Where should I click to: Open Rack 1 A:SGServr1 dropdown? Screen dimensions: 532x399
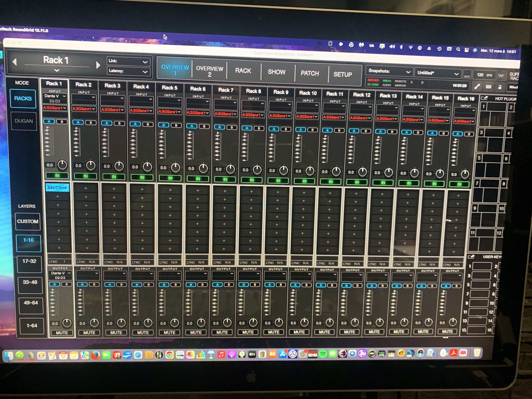point(55,108)
